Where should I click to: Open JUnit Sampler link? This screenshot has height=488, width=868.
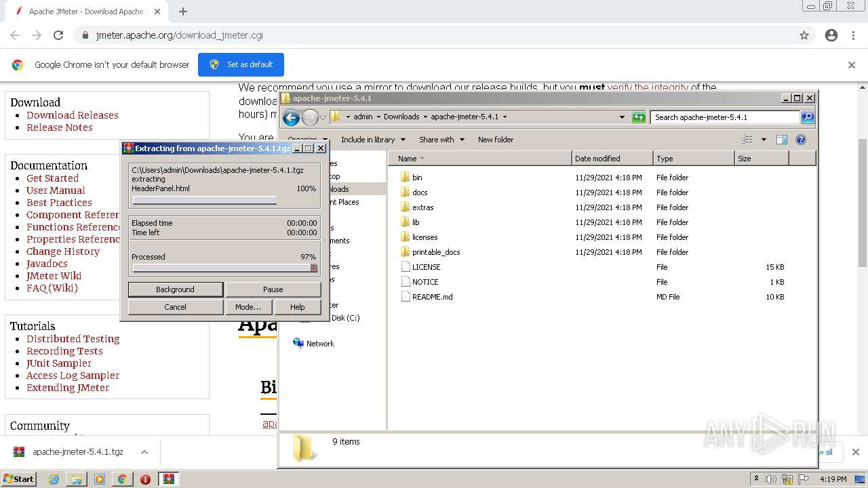click(x=59, y=363)
